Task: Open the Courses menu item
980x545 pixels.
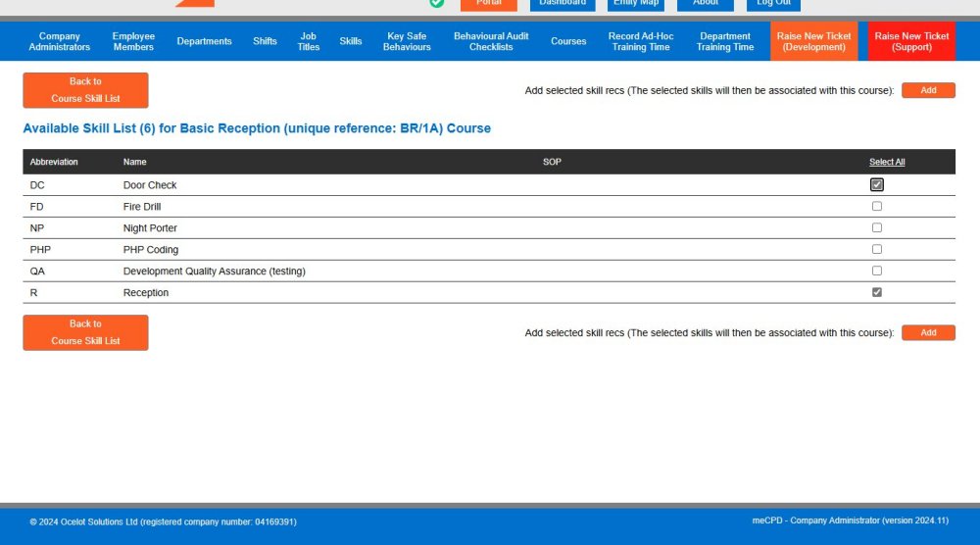Action: [x=568, y=41]
